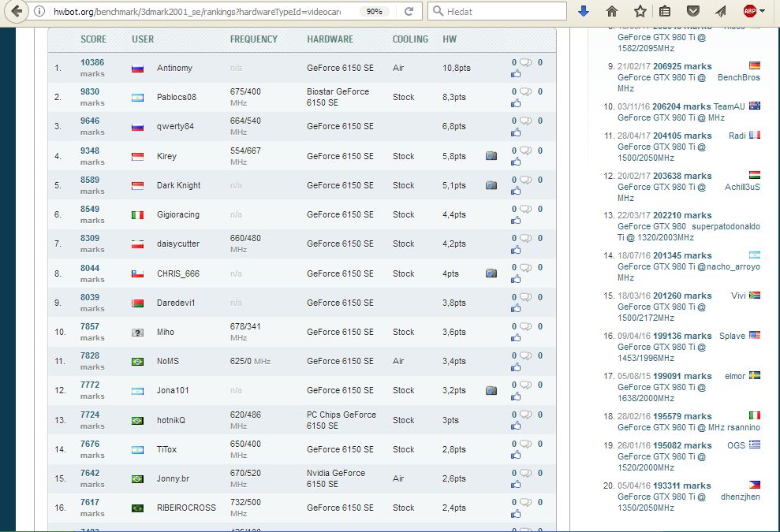Open the Adblock Plus icon
This screenshot has height=532, width=780.
(748, 12)
